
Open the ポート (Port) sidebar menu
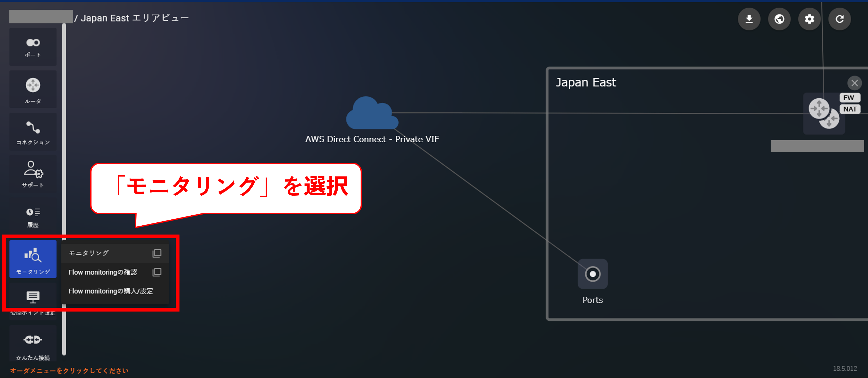click(x=33, y=47)
